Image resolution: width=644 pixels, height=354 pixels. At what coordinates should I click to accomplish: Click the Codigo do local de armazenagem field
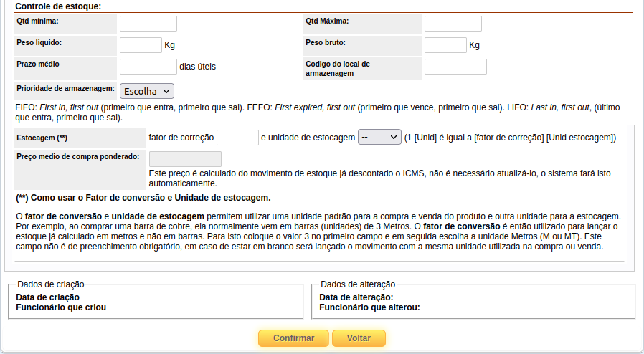tap(455, 67)
